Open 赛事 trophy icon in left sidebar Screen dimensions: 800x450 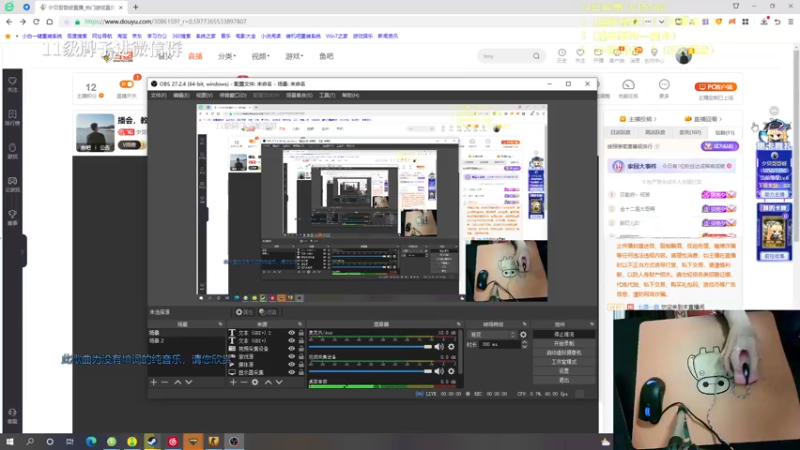point(12,217)
